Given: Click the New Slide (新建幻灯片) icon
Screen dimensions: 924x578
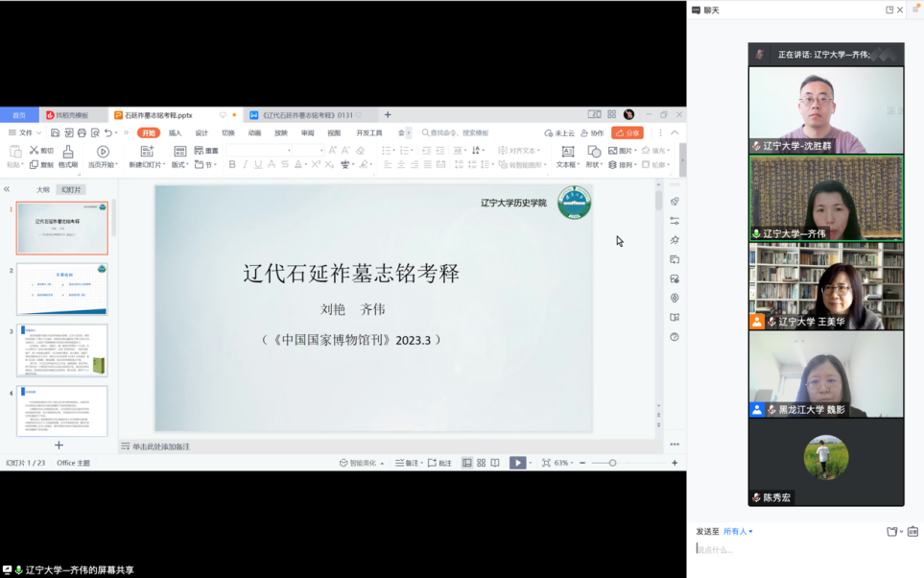Looking at the screenshot, I should [x=146, y=152].
